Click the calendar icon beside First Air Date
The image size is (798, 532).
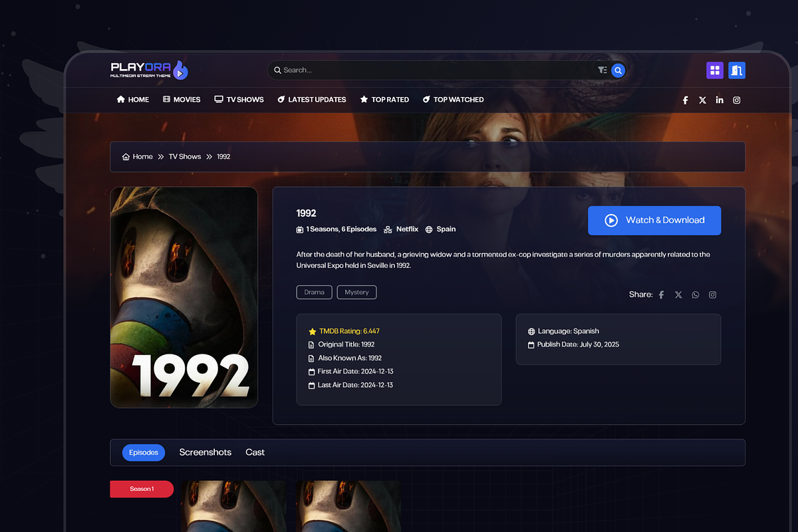[x=312, y=372]
